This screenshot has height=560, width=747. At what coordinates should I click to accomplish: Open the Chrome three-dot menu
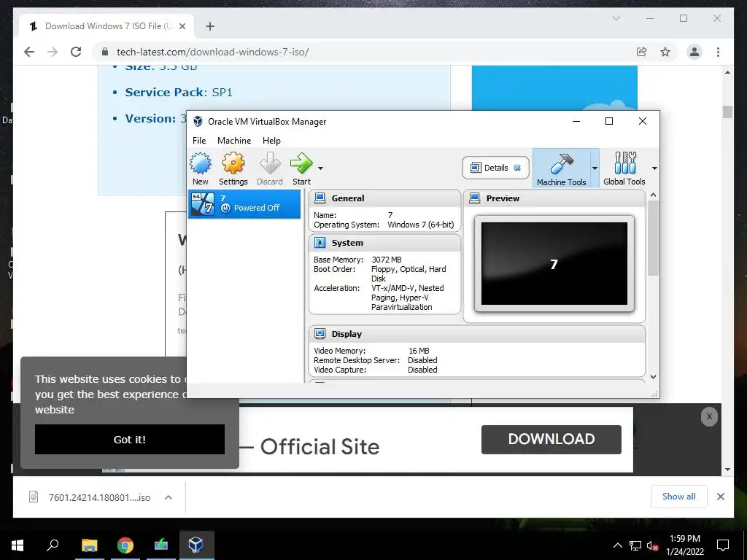718,52
